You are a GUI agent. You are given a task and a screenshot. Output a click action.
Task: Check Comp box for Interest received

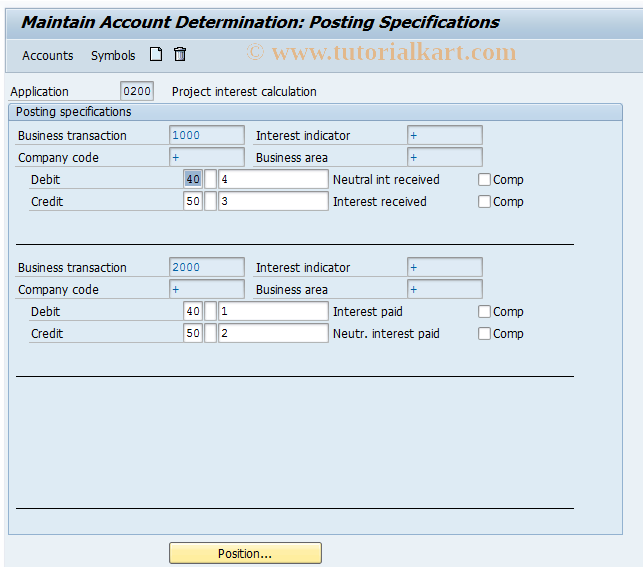coord(484,201)
